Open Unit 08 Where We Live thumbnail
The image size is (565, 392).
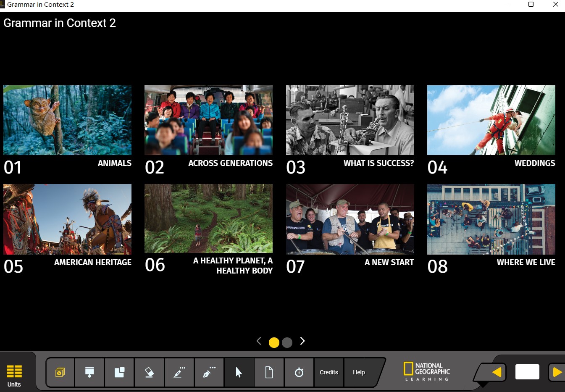click(491, 219)
